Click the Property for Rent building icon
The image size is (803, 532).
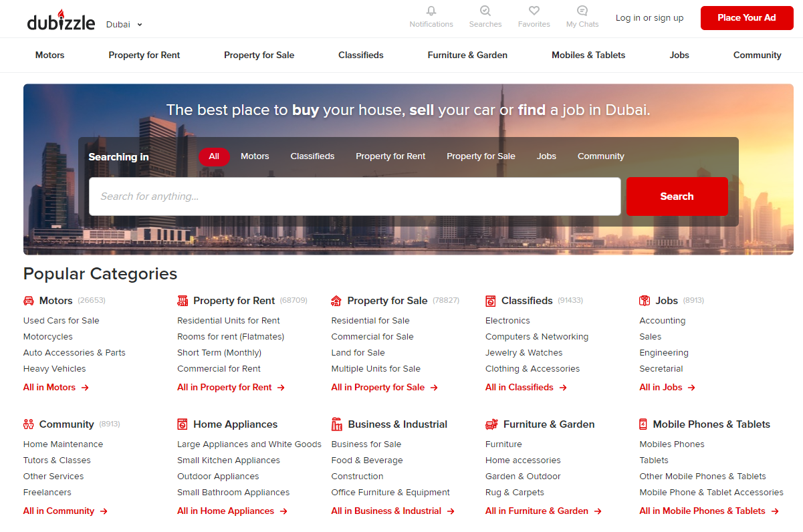click(x=183, y=301)
